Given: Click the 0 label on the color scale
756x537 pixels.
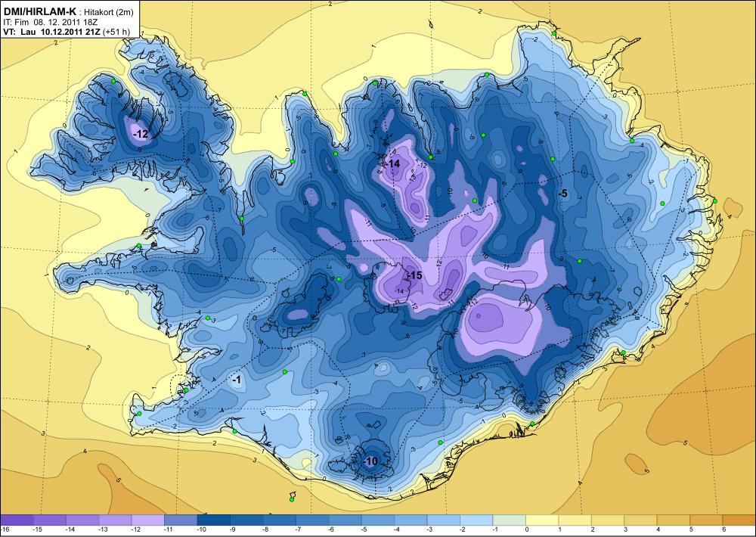Looking at the screenshot, I should pos(525,529).
